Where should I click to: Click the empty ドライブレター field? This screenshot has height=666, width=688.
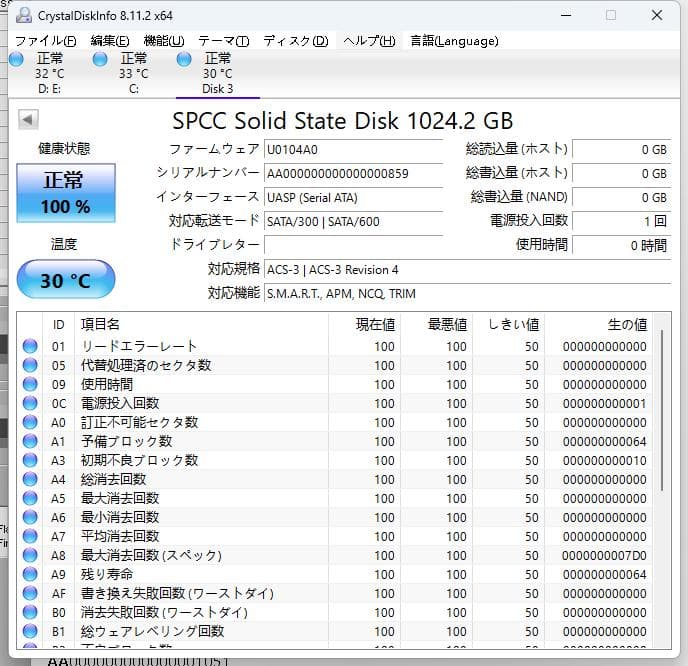coord(353,245)
